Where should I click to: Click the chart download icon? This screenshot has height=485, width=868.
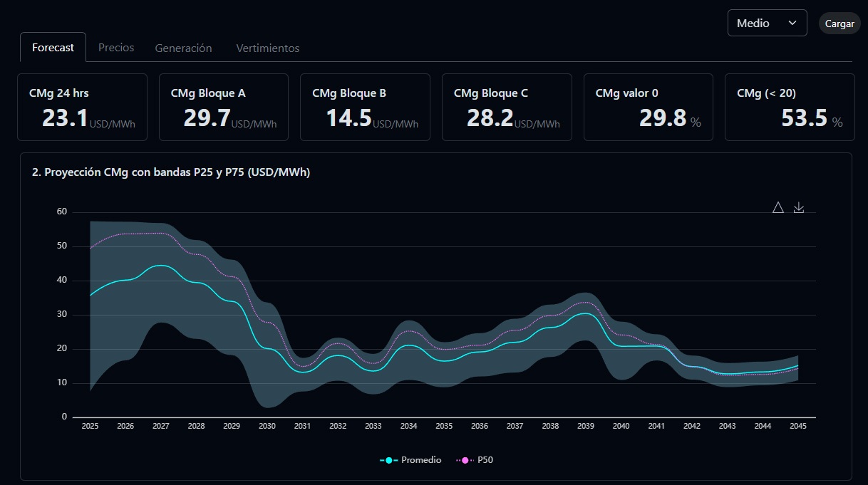[x=799, y=207]
